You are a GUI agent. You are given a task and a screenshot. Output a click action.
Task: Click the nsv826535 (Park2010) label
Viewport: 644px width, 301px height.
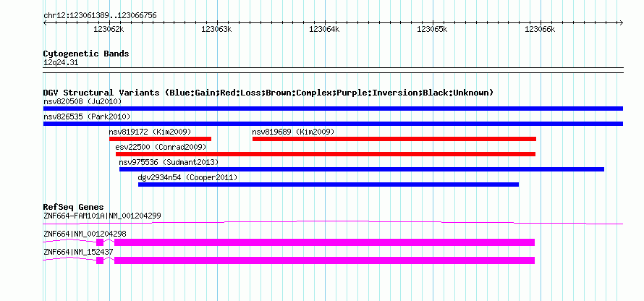pyautogui.click(x=87, y=116)
